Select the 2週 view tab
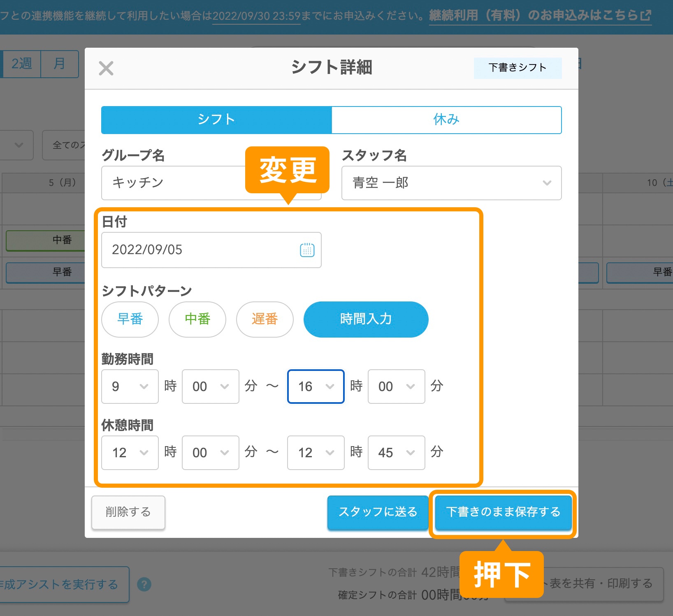This screenshot has height=616, width=673. pos(21,64)
